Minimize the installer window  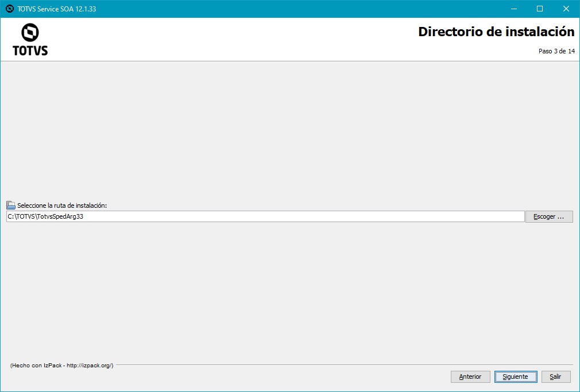[x=514, y=9]
